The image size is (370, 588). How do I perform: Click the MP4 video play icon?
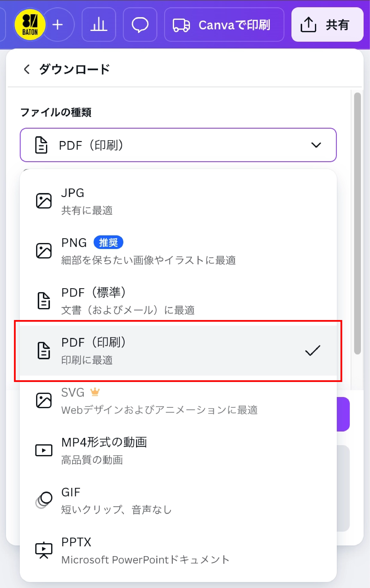(44, 450)
